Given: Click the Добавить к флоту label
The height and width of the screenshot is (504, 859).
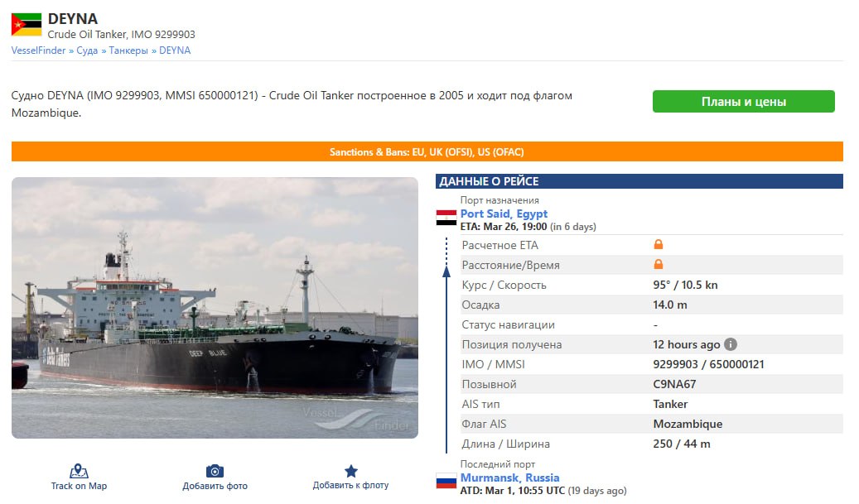Looking at the screenshot, I should tap(350, 485).
